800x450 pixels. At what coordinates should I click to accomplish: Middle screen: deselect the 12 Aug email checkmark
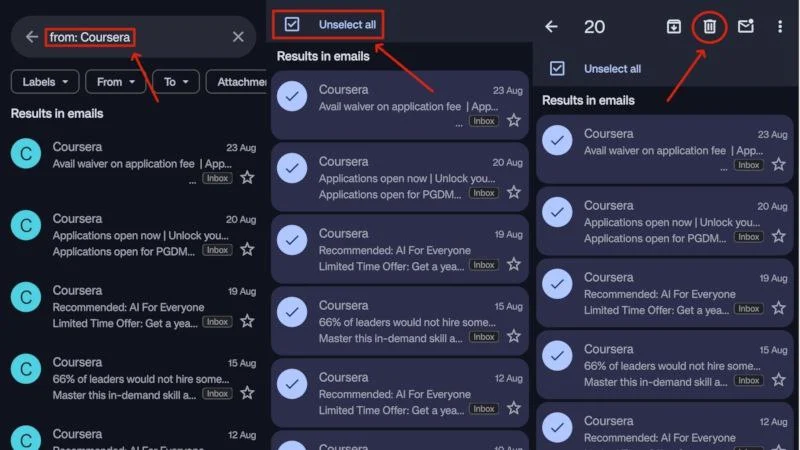coord(292,384)
